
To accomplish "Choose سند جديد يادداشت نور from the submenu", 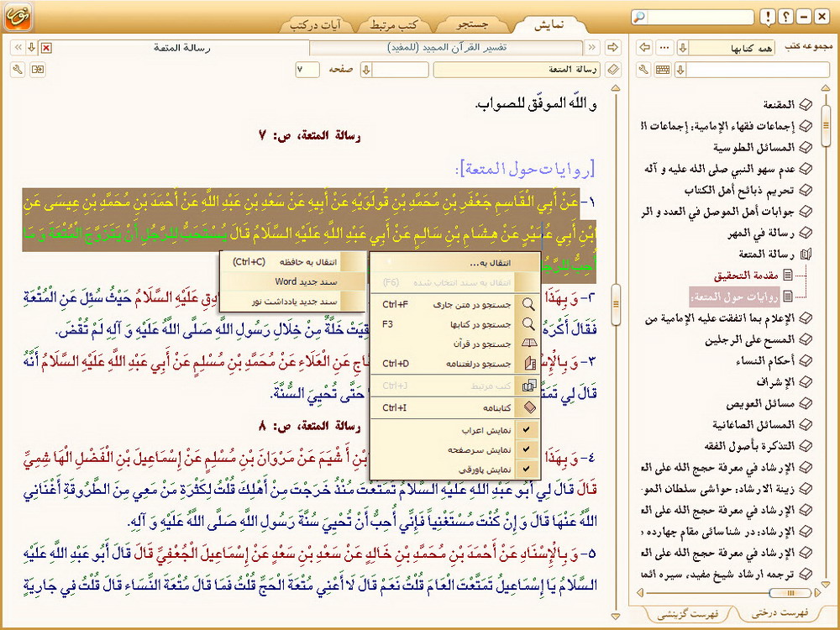I will point(292,301).
